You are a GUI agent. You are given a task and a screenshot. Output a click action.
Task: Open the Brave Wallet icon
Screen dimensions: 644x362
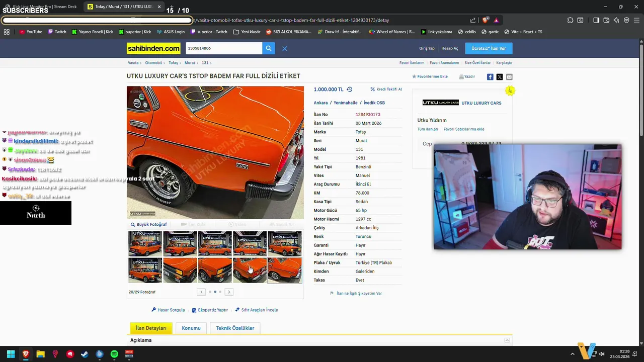point(606,20)
